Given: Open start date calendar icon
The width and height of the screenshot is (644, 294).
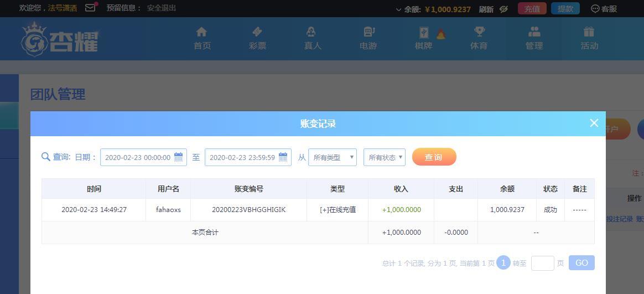Looking at the screenshot, I should coord(178,157).
